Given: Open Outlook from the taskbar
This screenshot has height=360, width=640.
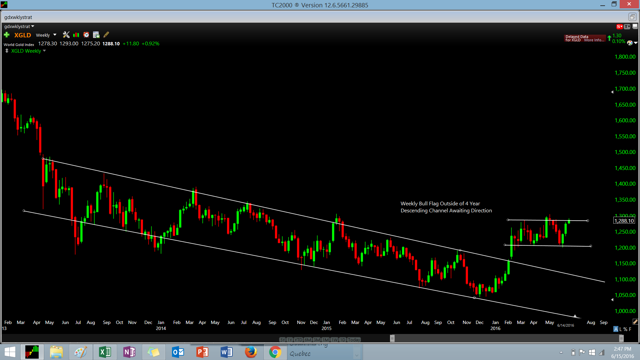Looking at the screenshot, I should click(178, 352).
